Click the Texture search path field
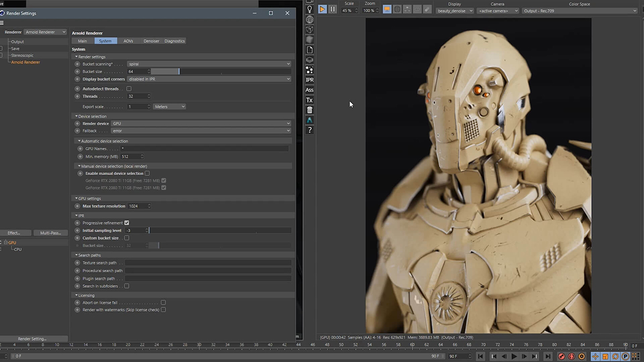644x362 pixels. point(208,263)
